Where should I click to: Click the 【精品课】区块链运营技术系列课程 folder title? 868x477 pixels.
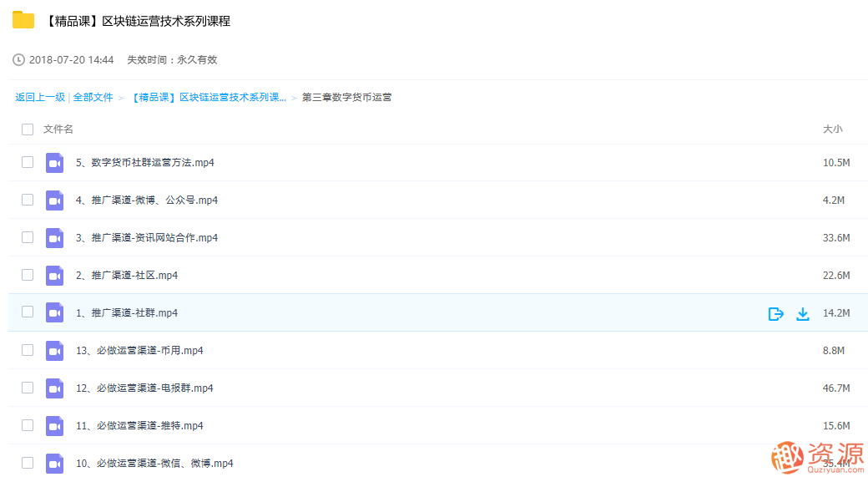(137, 21)
